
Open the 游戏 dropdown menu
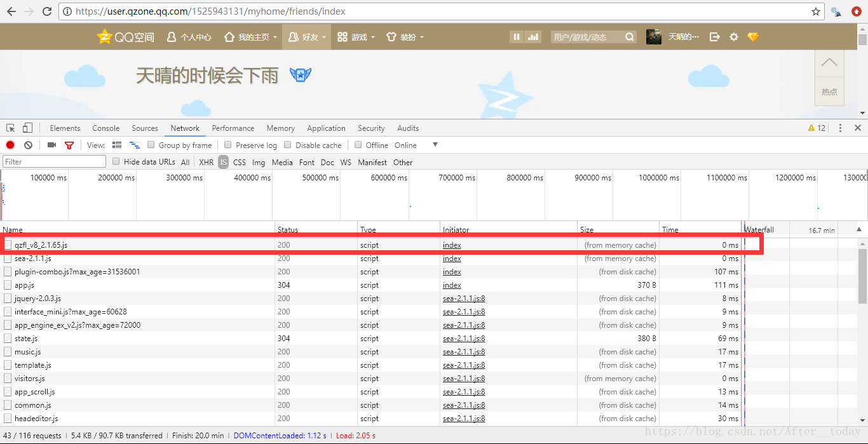356,37
